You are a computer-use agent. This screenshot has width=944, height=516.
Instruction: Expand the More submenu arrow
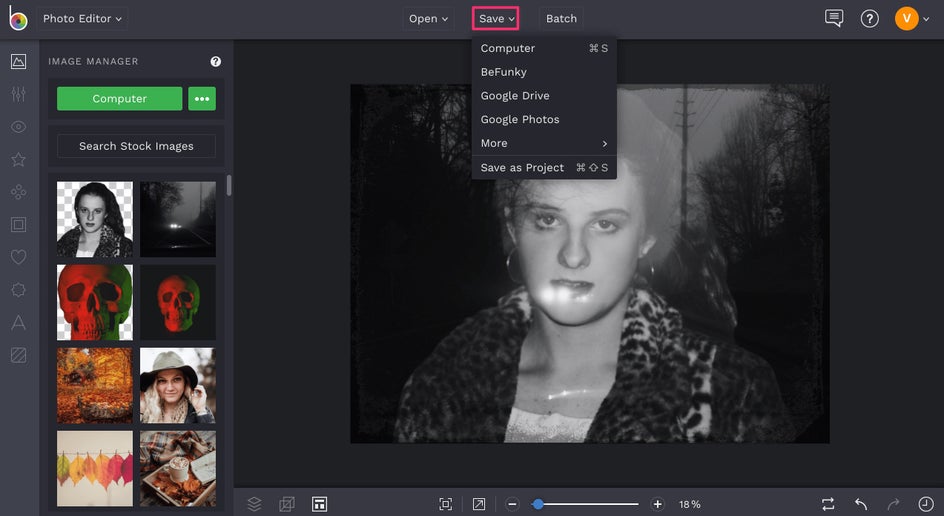click(604, 143)
